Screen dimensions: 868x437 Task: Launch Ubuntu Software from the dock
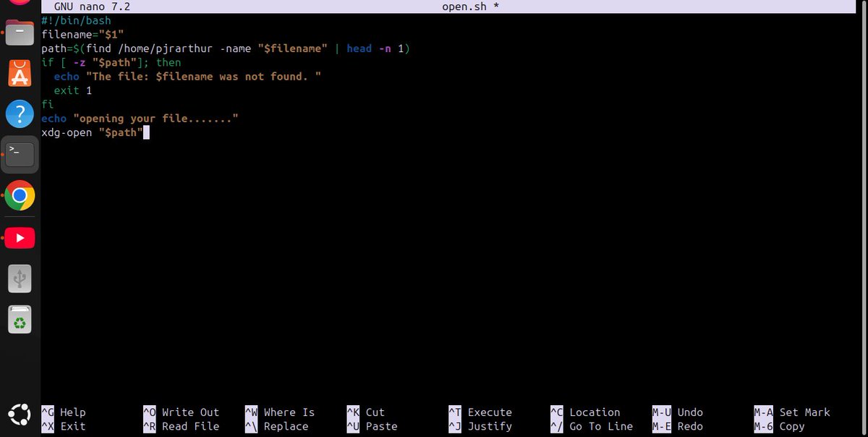(20, 73)
